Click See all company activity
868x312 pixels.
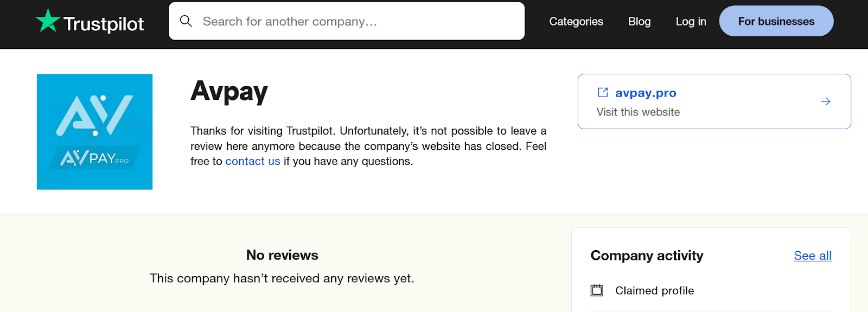pos(812,256)
